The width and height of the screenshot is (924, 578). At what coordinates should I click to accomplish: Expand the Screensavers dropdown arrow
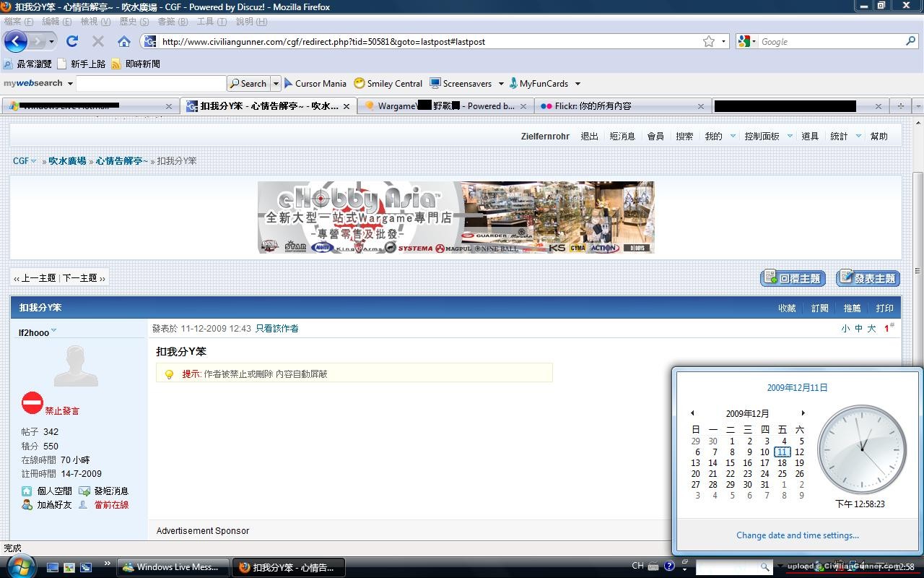coord(501,83)
